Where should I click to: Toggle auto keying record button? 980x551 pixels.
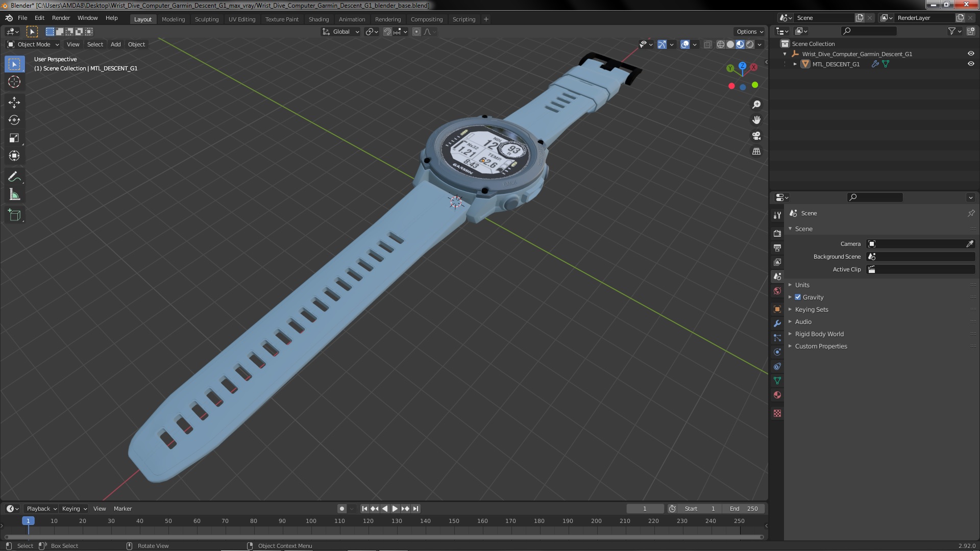click(341, 509)
